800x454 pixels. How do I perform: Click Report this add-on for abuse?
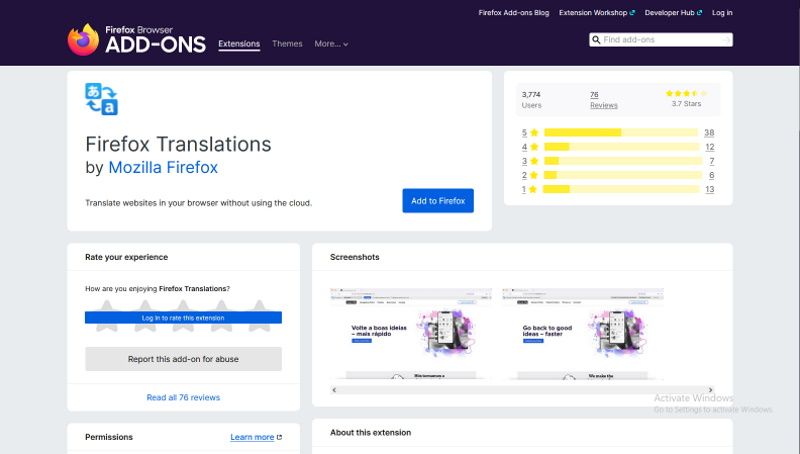click(x=183, y=359)
